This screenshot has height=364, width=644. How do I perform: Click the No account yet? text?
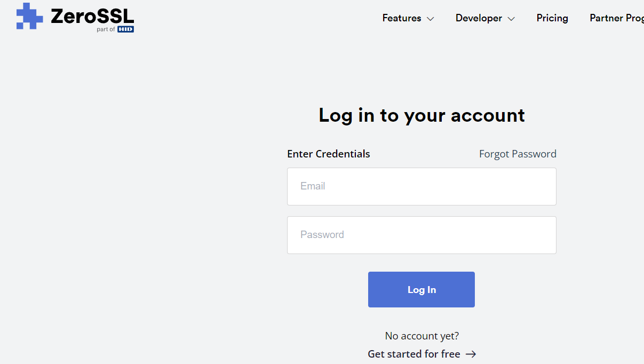click(422, 336)
